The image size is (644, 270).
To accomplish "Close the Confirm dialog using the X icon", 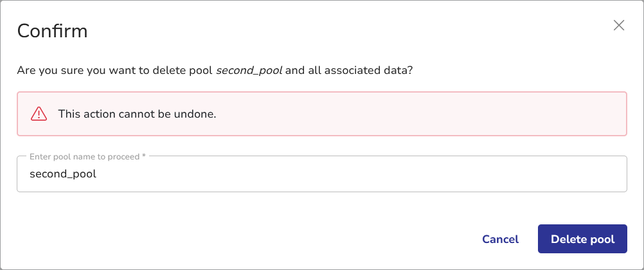I will click(619, 25).
